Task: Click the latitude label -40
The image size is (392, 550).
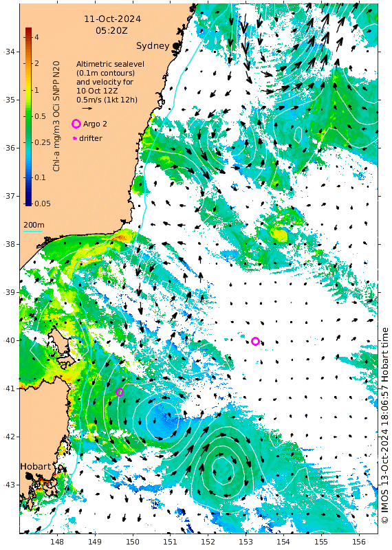Action: coord(10,340)
